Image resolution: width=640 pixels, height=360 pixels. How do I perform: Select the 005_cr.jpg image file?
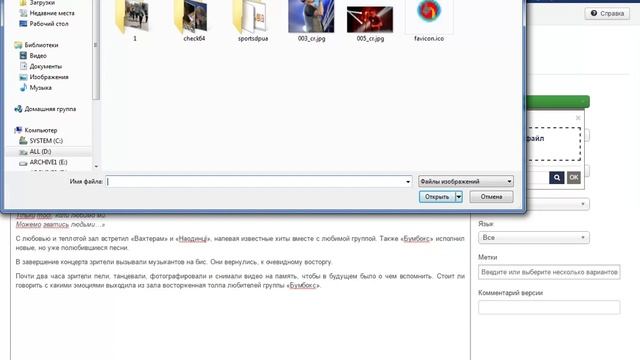pos(370,24)
